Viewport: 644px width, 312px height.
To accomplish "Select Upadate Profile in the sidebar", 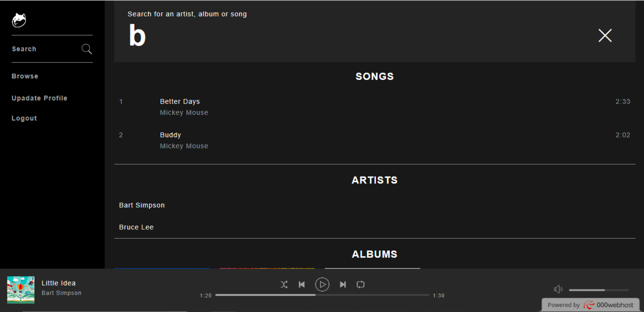I will (39, 98).
